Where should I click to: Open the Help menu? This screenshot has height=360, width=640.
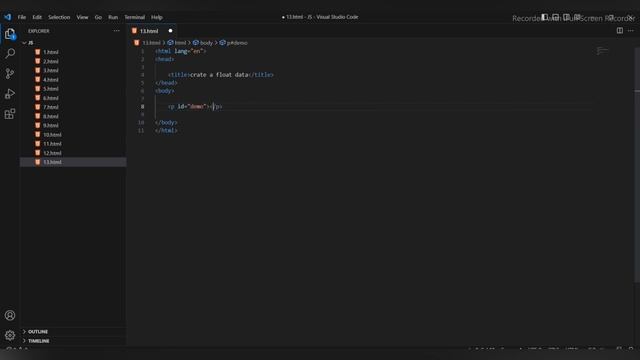tap(157, 17)
